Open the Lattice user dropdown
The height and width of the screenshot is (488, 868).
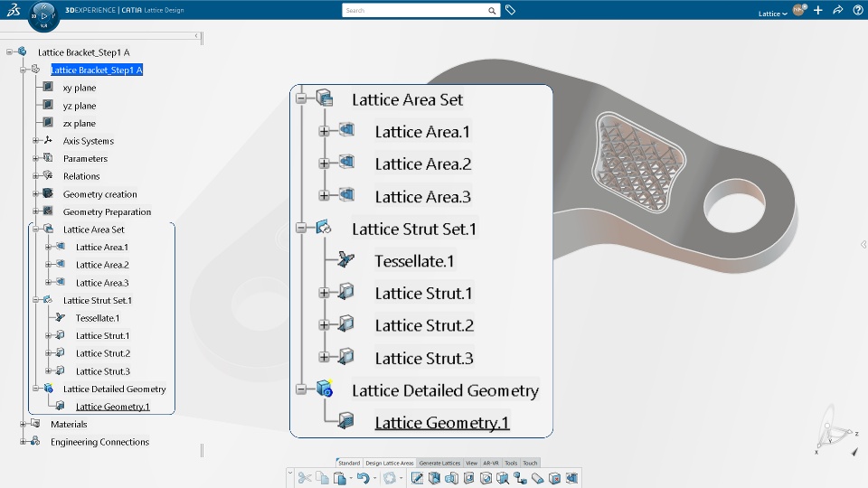(x=772, y=14)
